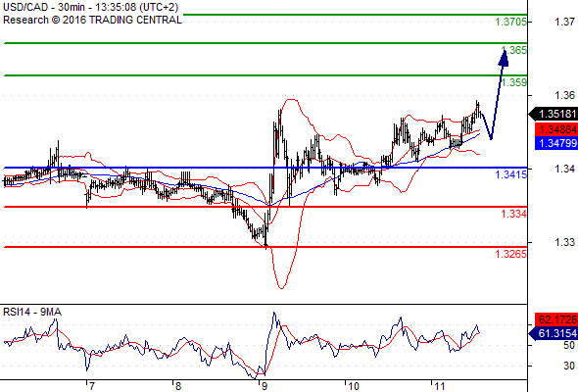Select the 1.37 price axis label
This screenshot has width=578, height=392.
click(x=564, y=23)
